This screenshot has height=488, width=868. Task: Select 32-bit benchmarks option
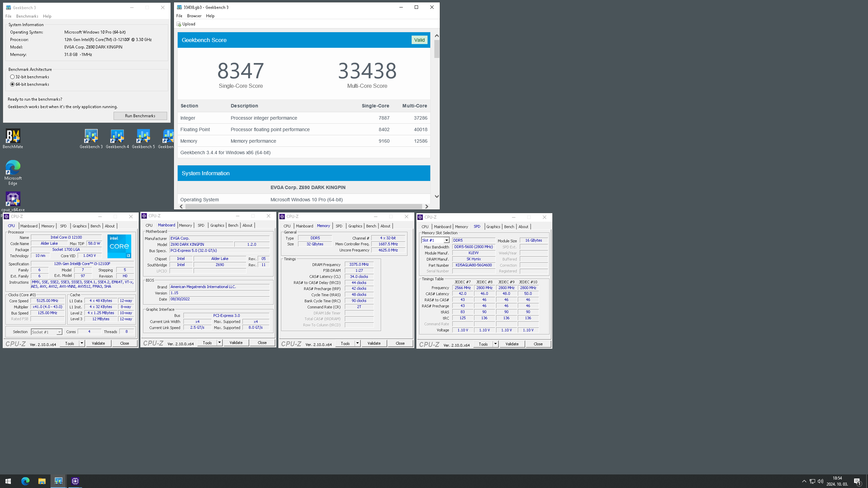(x=30, y=77)
